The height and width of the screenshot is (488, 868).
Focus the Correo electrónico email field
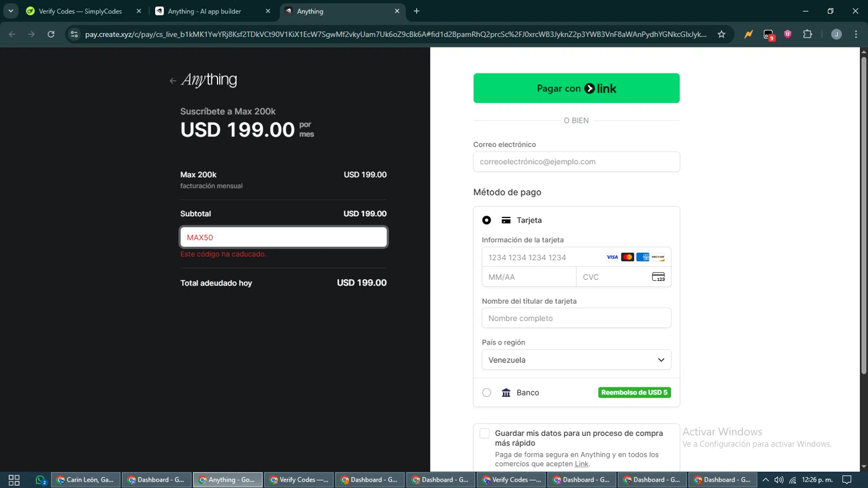576,162
